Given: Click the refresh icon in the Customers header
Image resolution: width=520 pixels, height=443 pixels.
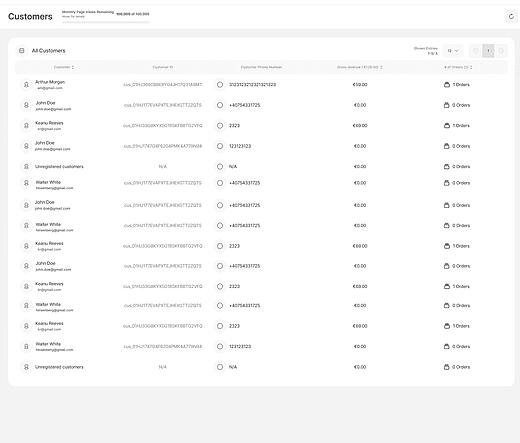Looking at the screenshot, I should pos(511,16).
